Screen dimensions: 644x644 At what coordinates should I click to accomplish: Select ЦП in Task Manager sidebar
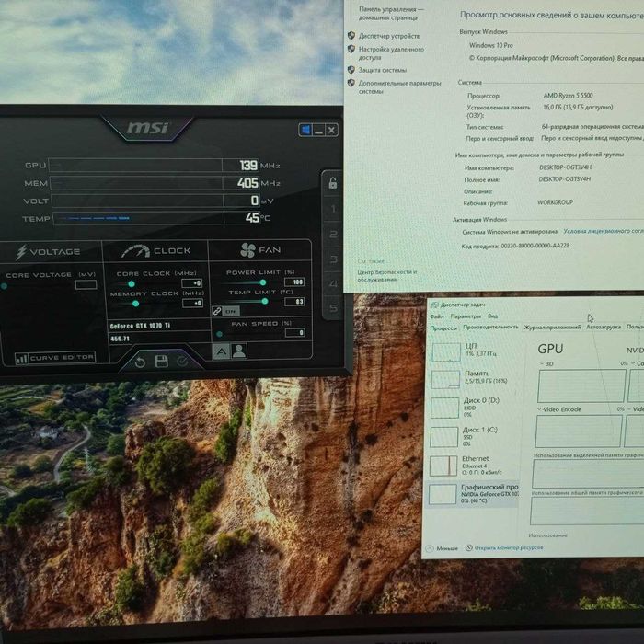coord(475,351)
